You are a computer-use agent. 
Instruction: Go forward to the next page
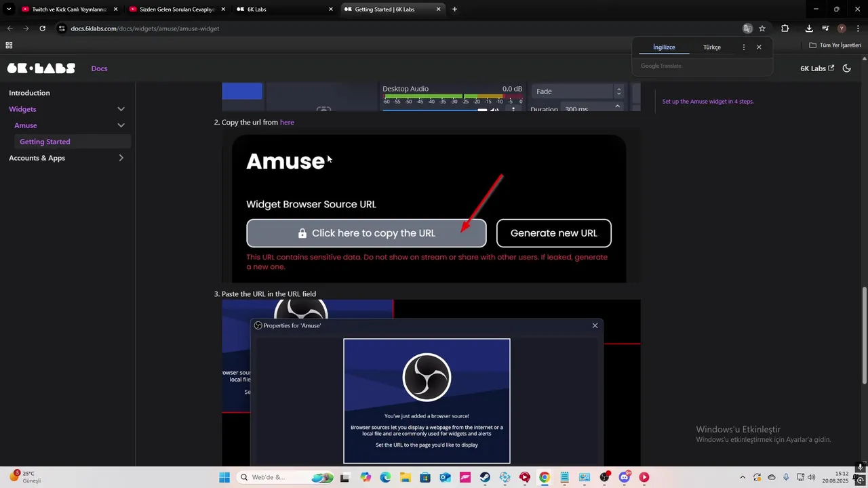pos(26,28)
